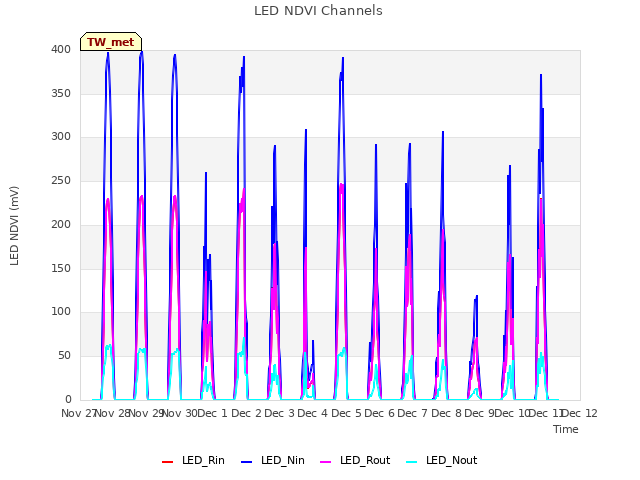
Task: Click the 200 y-axis tick label
Action: click(61, 224)
